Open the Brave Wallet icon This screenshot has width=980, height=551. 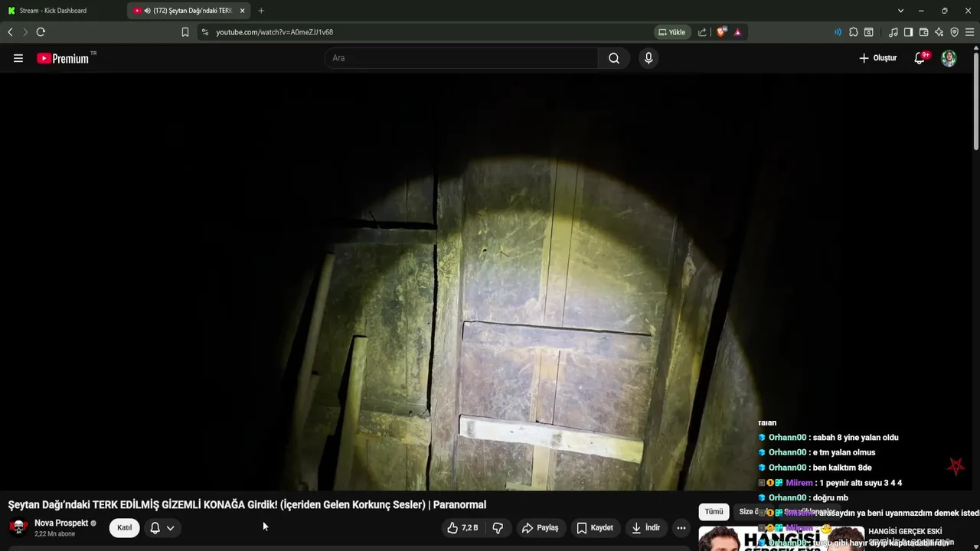coord(923,32)
